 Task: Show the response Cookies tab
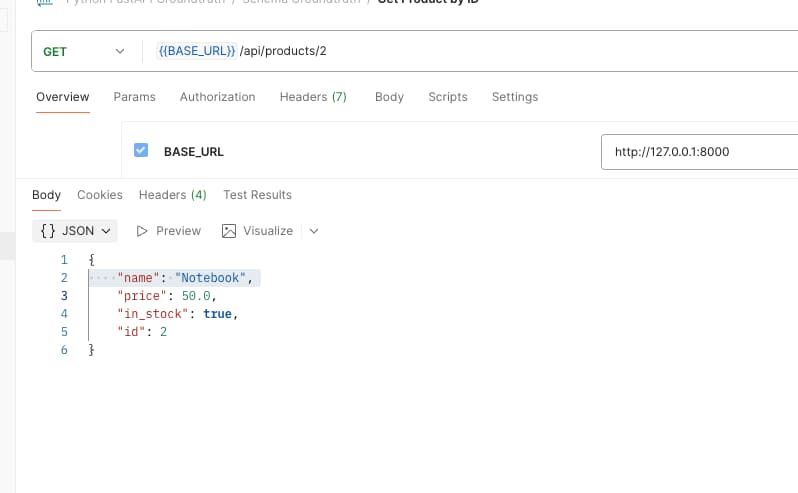pyautogui.click(x=99, y=195)
